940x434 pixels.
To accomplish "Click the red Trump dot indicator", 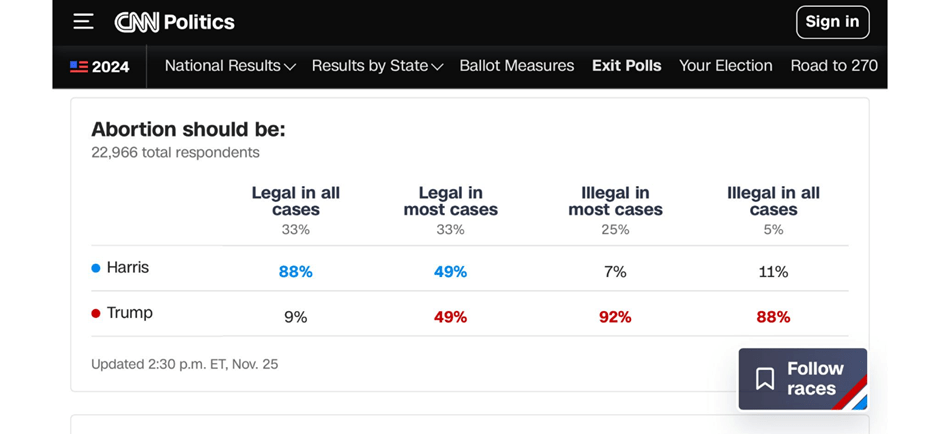I will (96, 313).
